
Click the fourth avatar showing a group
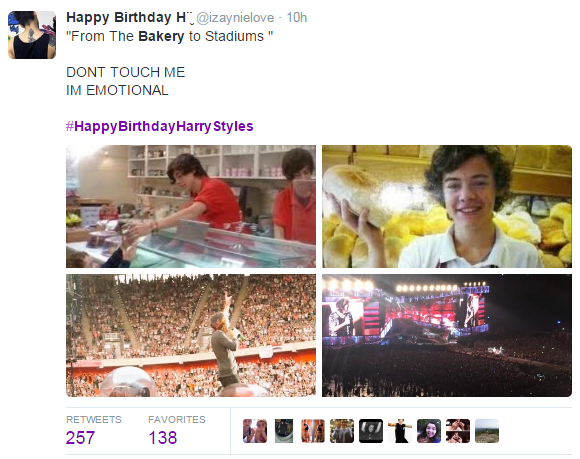click(x=342, y=431)
